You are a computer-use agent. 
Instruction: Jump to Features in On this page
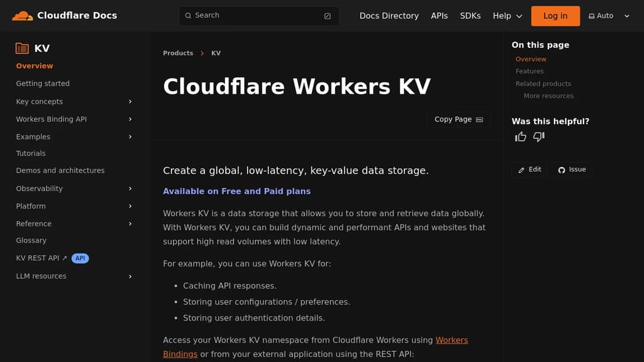[530, 71]
